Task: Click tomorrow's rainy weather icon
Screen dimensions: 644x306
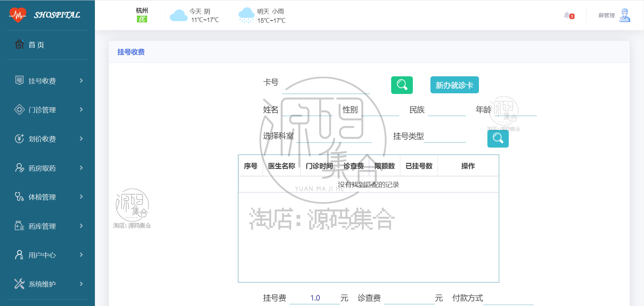Action: tap(246, 15)
